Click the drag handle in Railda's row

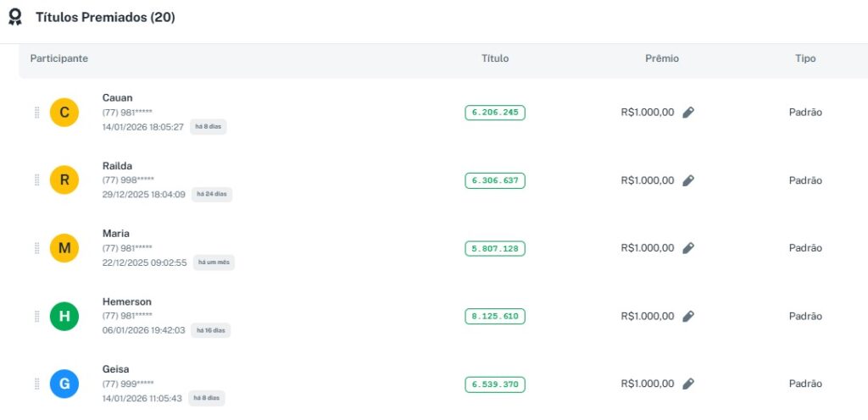[x=36, y=180]
